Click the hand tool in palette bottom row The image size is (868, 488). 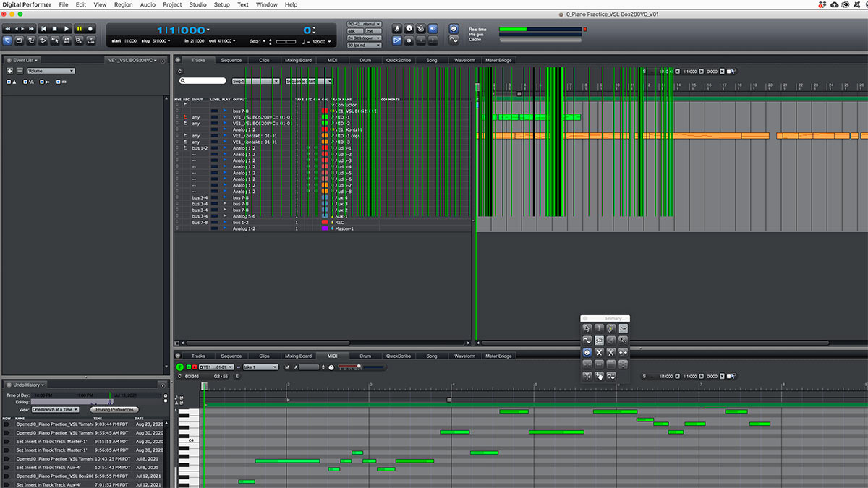(599, 376)
